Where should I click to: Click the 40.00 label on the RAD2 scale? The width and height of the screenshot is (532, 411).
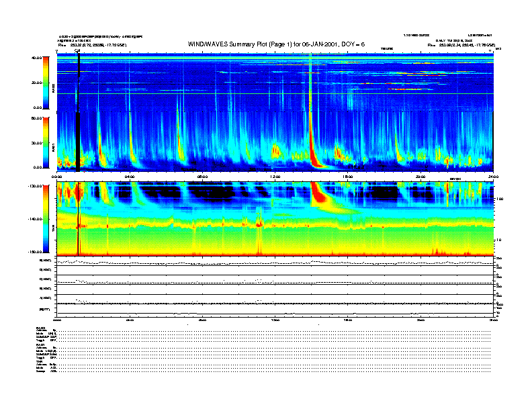pyautogui.click(x=36, y=58)
